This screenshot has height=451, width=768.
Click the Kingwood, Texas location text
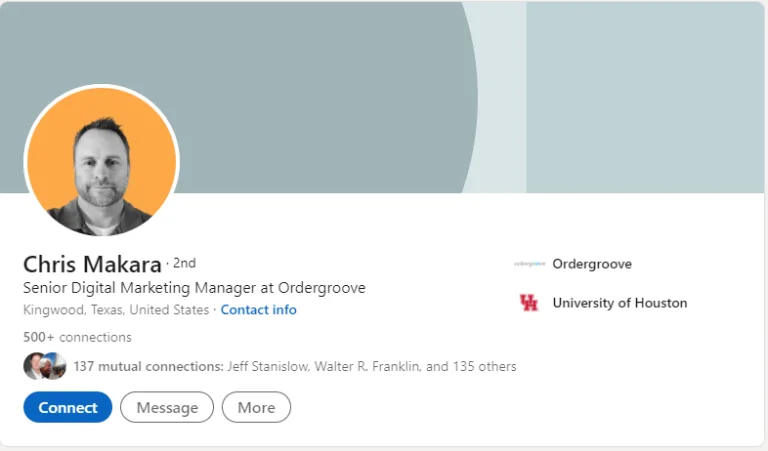point(115,310)
